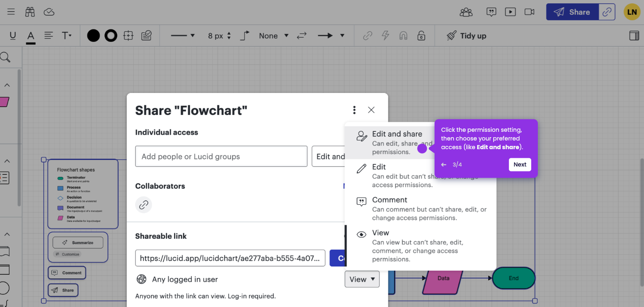Start presentation mode play icon
This screenshot has height=307, width=644.
point(510,12)
